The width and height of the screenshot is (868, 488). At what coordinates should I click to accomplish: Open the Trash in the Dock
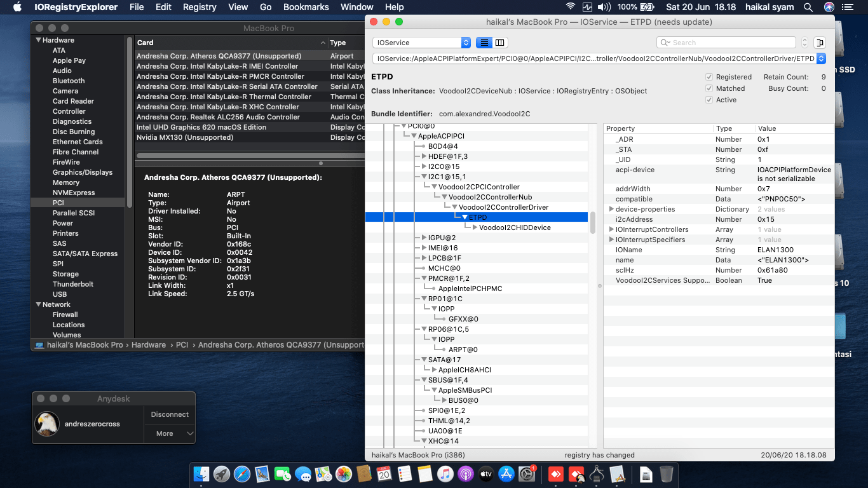pos(667,474)
